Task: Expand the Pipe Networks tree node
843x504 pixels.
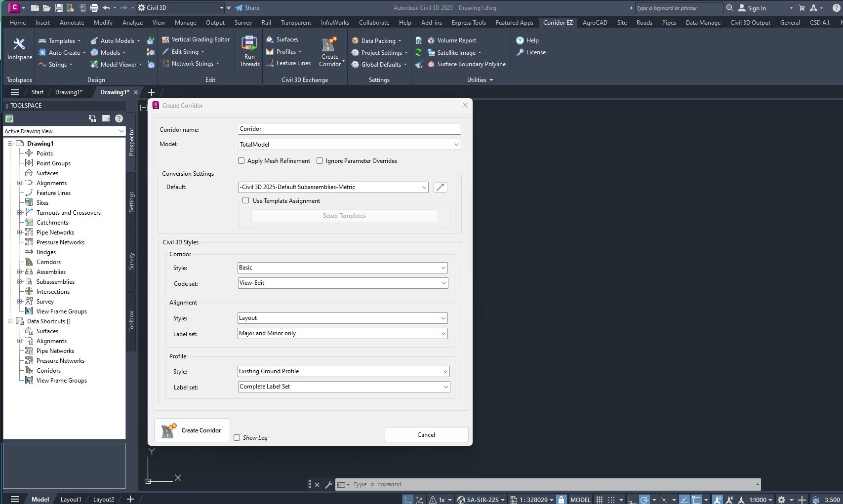Action: [20, 233]
